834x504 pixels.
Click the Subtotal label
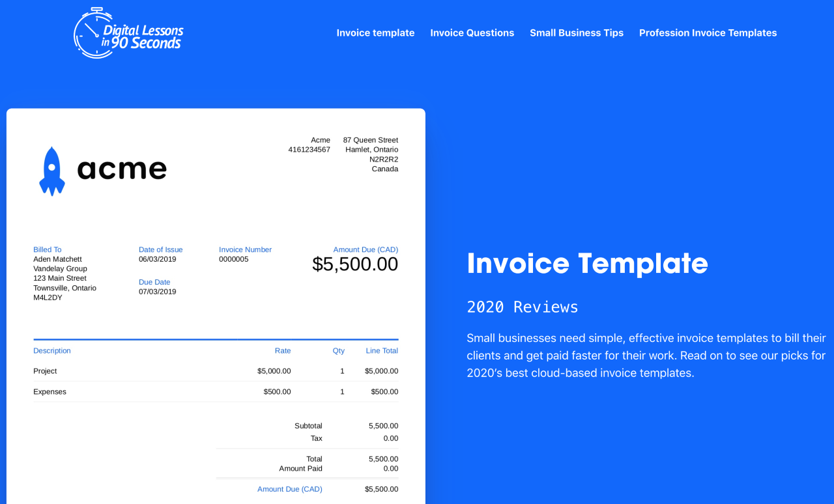(x=308, y=426)
